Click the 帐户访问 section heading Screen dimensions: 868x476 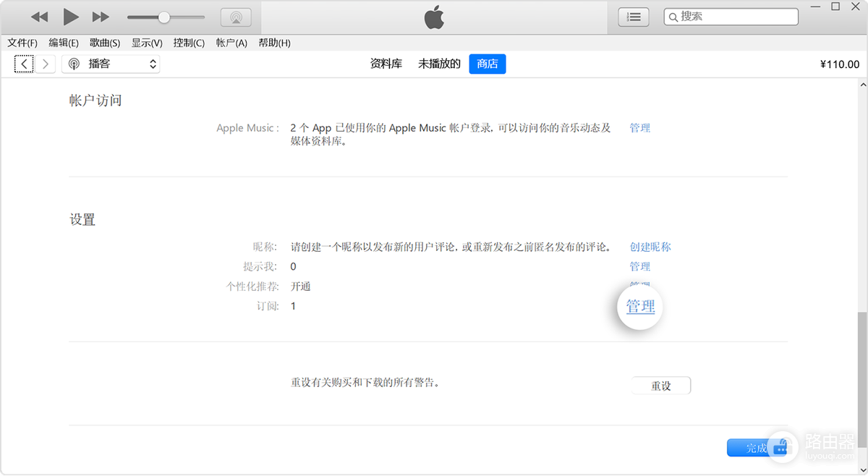[x=95, y=101]
